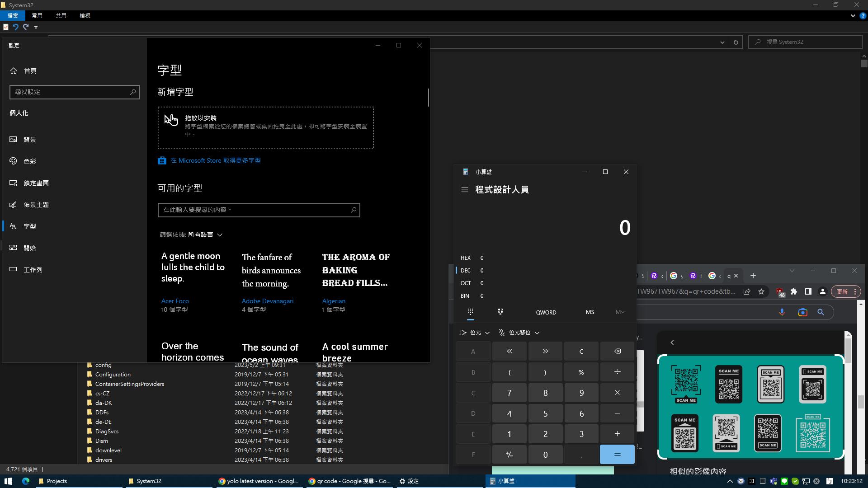Open 檢視 View ribbon tab in Explorer
The height and width of the screenshot is (488, 868).
click(85, 15)
